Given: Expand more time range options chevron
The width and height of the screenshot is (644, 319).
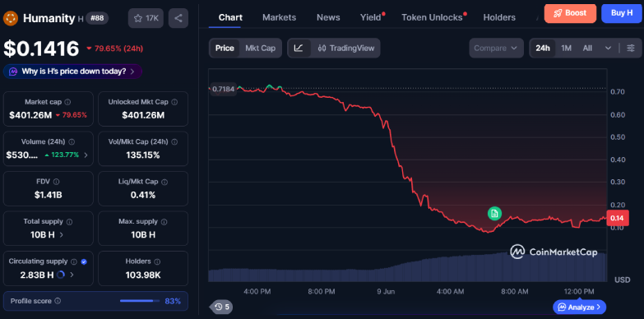Looking at the screenshot, I should coord(609,48).
